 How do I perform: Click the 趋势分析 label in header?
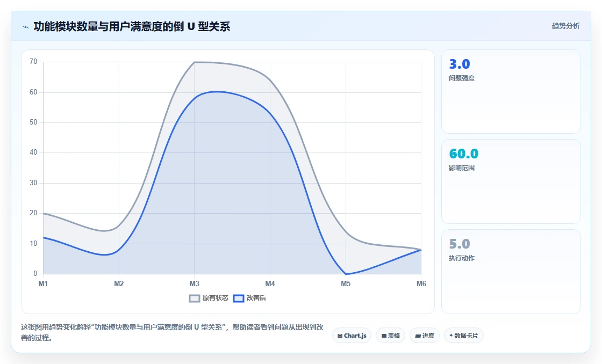[565, 26]
